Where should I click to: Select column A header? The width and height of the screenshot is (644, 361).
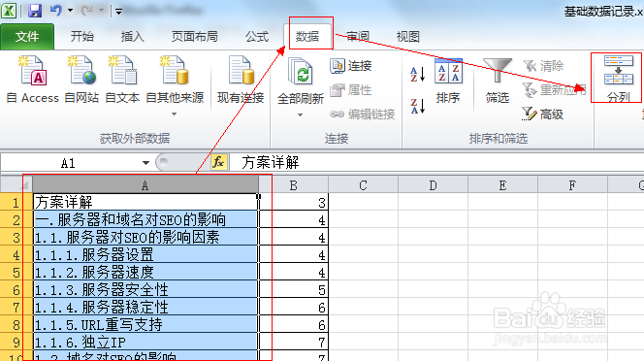pyautogui.click(x=145, y=185)
